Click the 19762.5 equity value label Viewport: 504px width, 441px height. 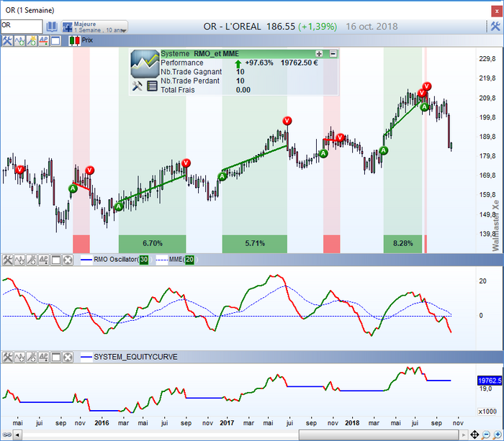click(x=490, y=381)
